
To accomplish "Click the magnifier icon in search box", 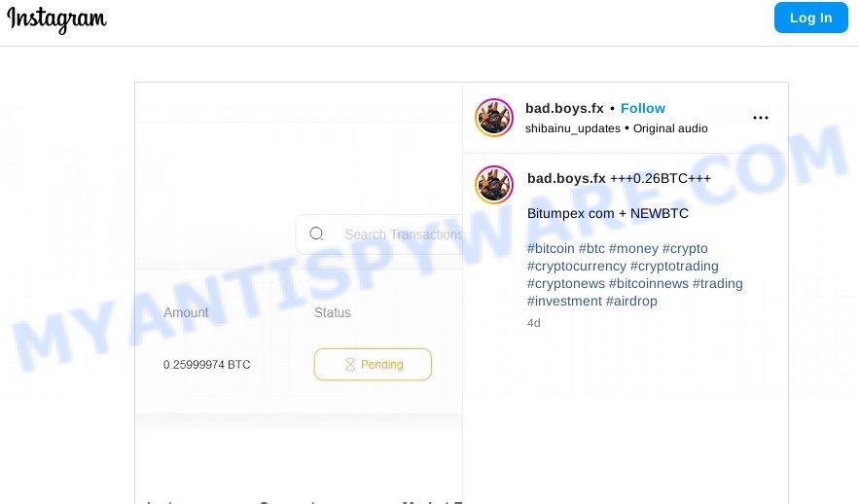I will (x=316, y=234).
